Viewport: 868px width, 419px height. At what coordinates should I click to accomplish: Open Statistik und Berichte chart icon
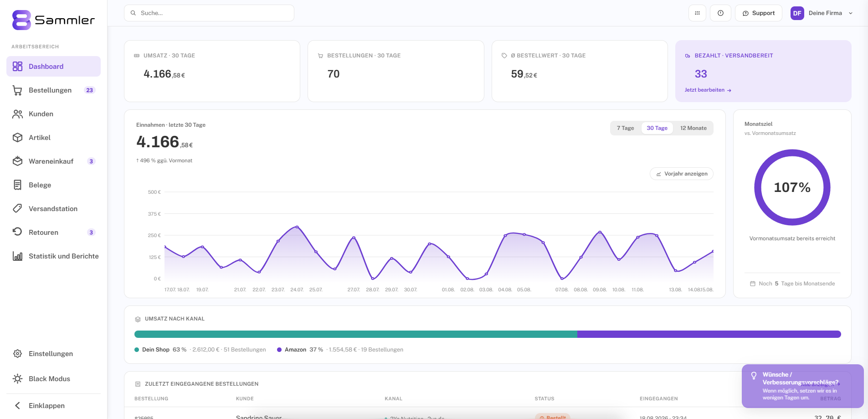point(18,256)
